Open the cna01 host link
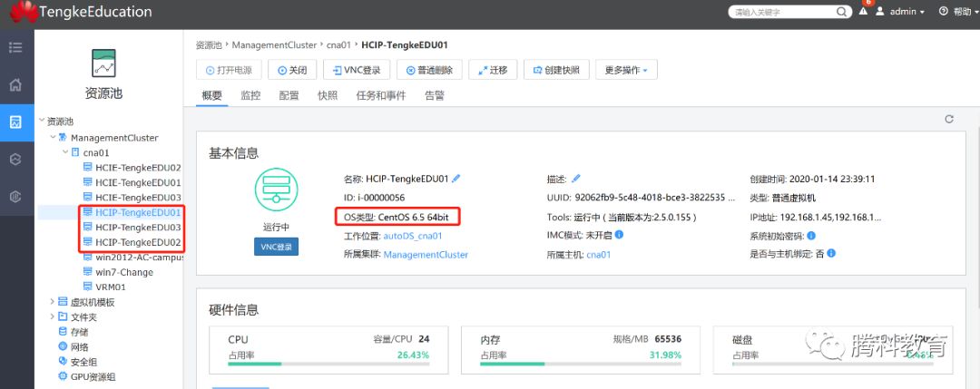 (599, 255)
